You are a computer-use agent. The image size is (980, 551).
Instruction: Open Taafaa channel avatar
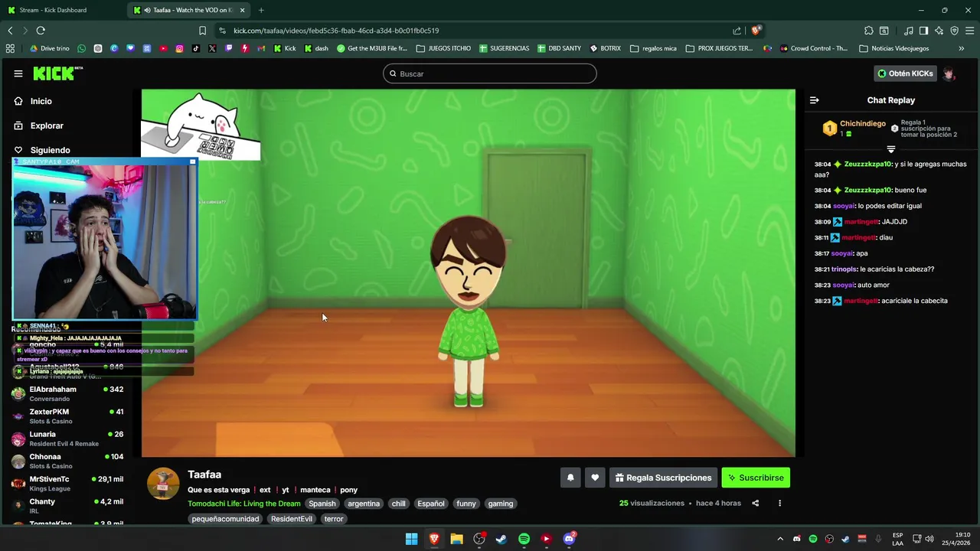163,484
